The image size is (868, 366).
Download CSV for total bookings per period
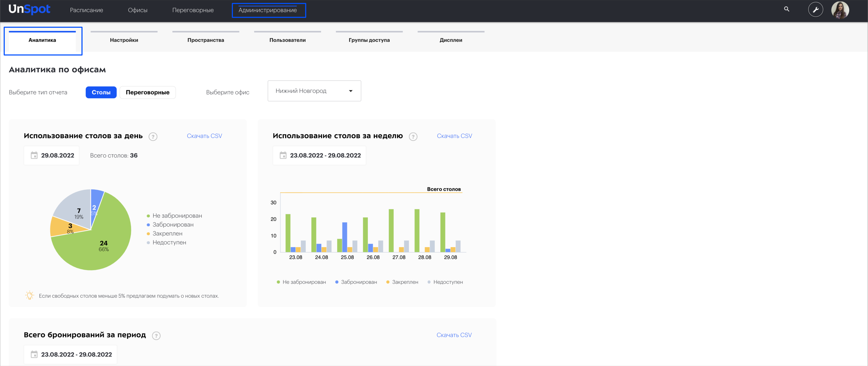pos(454,335)
